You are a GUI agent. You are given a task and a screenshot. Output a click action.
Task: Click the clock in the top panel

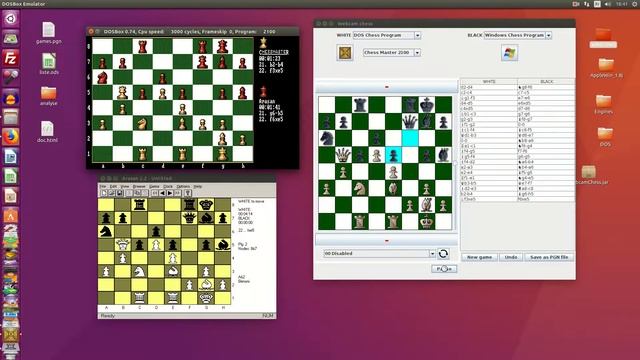pyautogui.click(x=622, y=4)
